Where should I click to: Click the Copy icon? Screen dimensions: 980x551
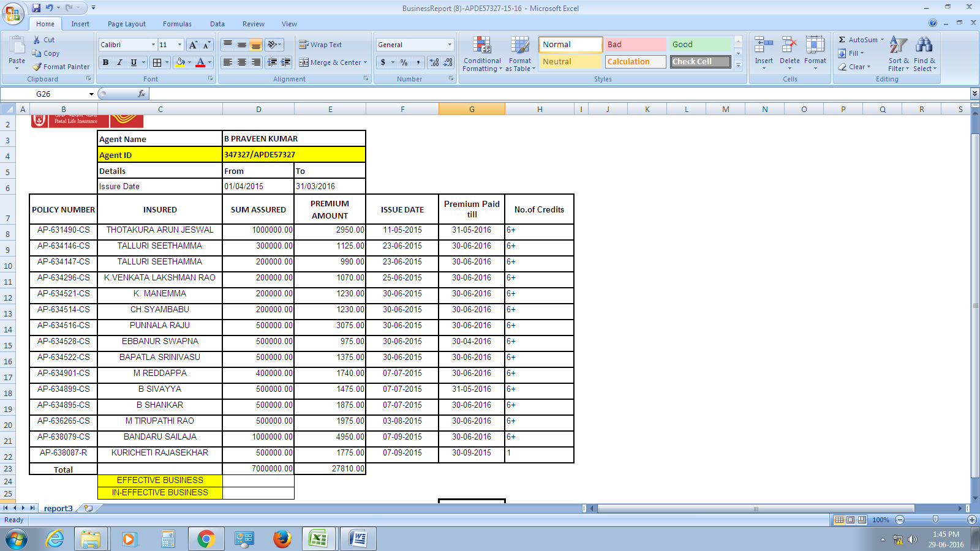point(37,53)
